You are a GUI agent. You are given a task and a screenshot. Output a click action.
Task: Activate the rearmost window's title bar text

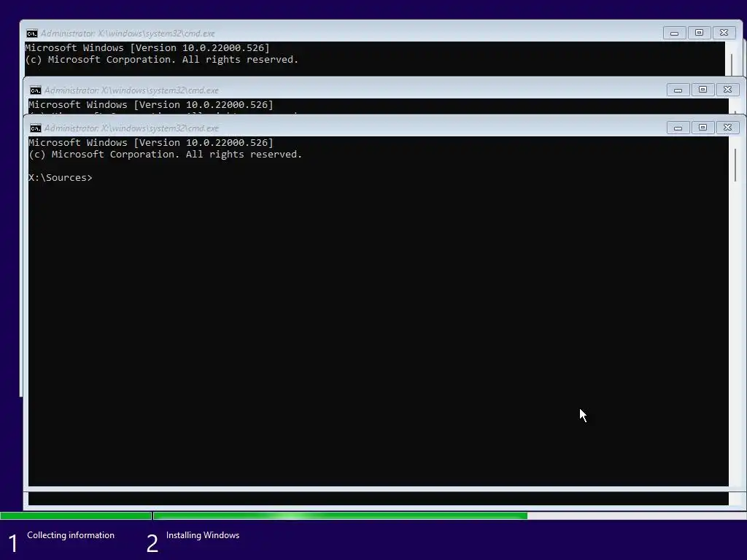pos(128,34)
